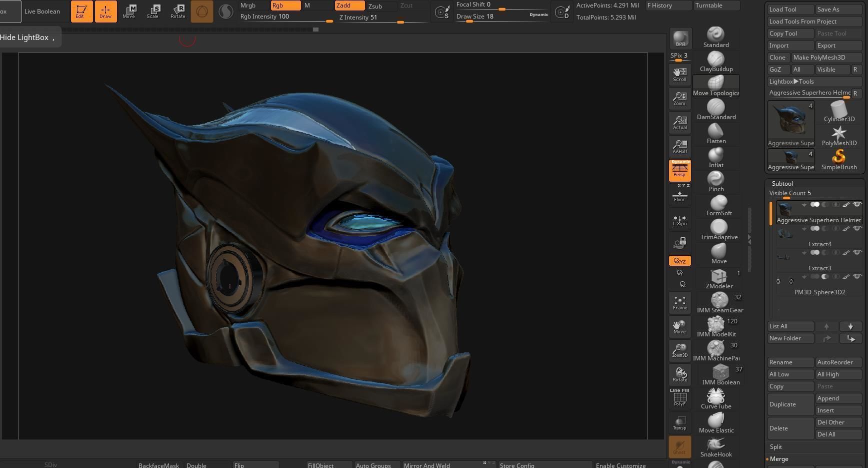Expand the Split subsection
The height and width of the screenshot is (468, 868).
(x=776, y=447)
